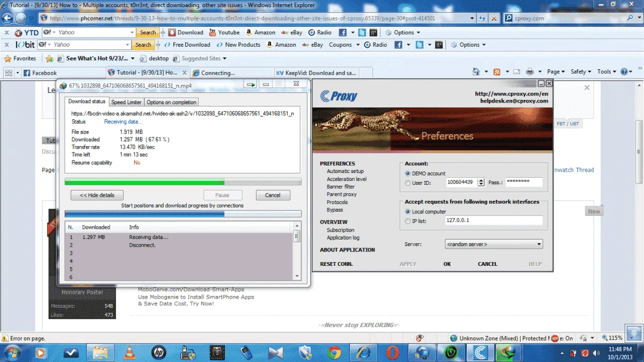Click OK in cProxy Preferences

coord(447,264)
